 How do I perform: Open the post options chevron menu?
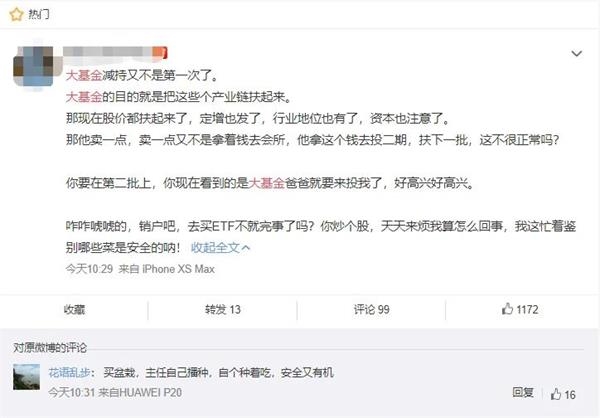(x=576, y=54)
